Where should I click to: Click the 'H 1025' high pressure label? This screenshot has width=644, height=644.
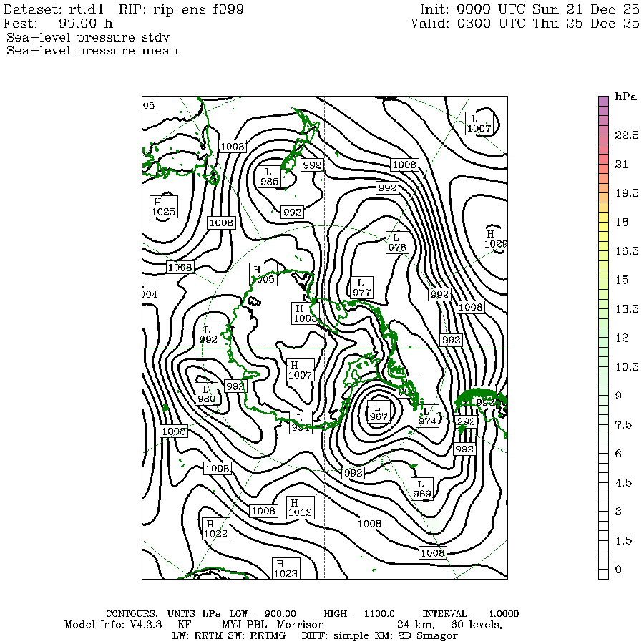163,207
